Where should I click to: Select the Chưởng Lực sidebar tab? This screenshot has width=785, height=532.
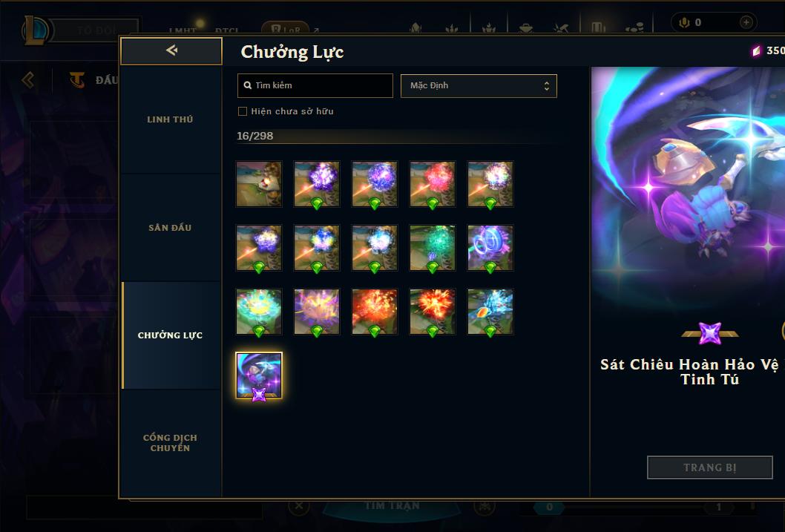pos(170,335)
